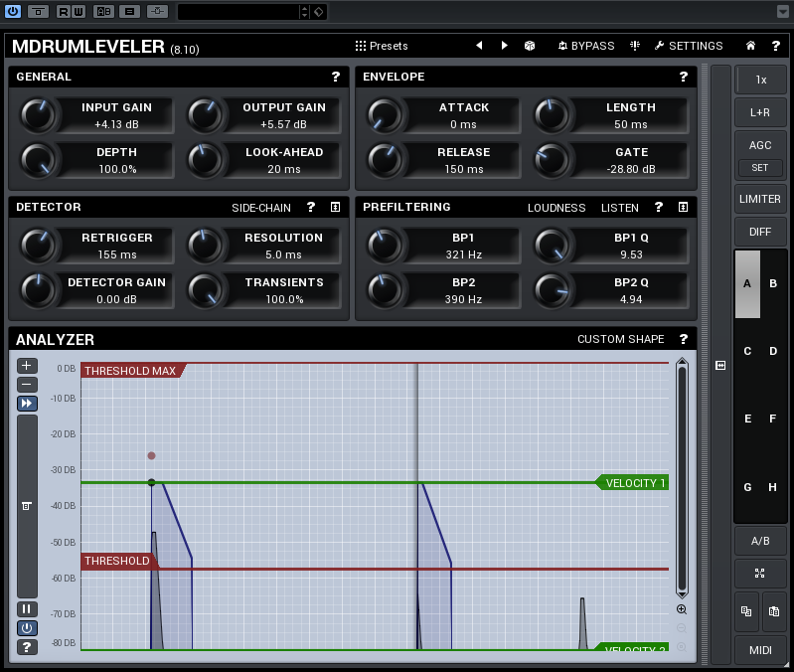This screenshot has height=672, width=794.
Task: Click the BP1 Q value 9.53
Action: (631, 254)
